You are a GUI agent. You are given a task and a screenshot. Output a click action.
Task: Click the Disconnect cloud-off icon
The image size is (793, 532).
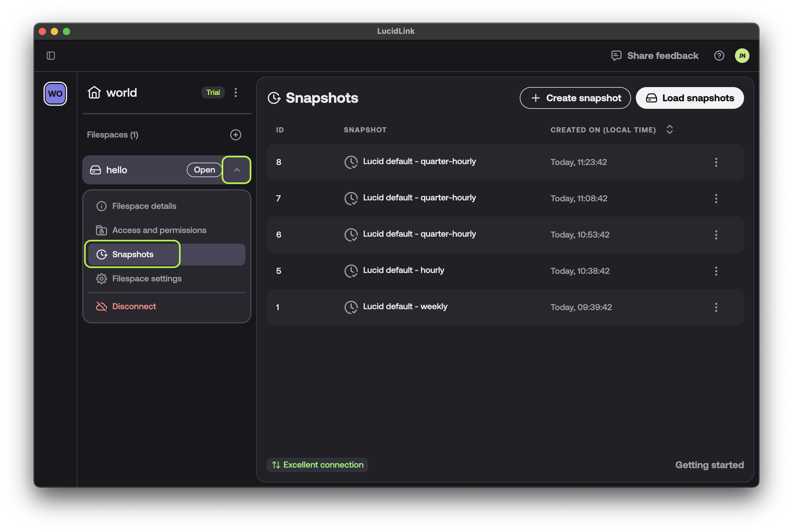click(101, 307)
